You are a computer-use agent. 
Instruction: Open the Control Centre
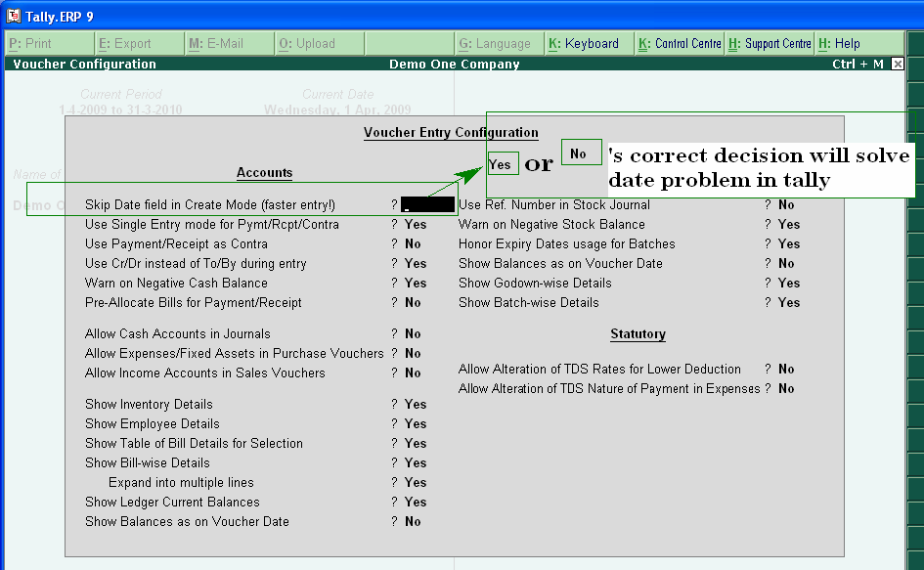pos(682,43)
